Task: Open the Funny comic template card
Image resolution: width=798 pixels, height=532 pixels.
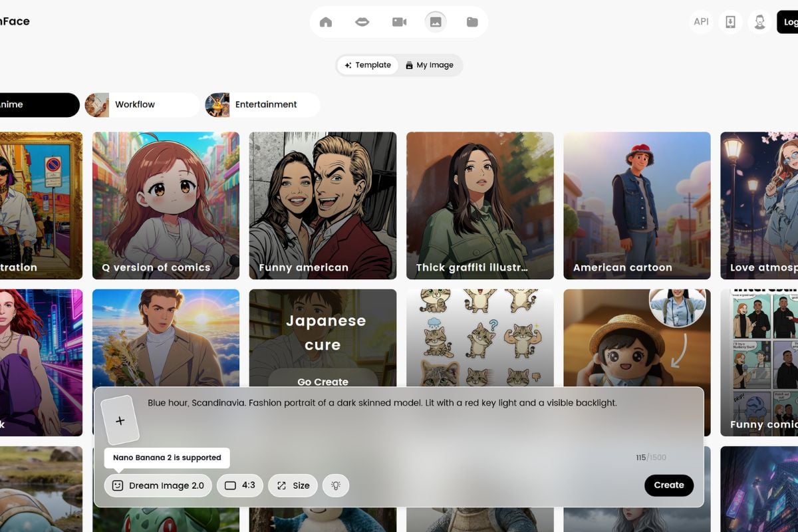Action: [x=759, y=362]
